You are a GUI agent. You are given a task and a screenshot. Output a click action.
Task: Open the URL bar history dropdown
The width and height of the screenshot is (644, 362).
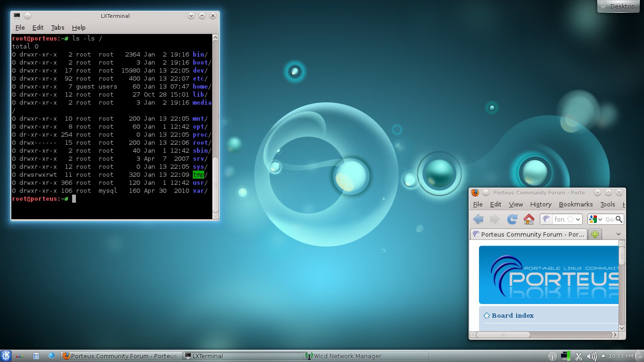[578, 219]
